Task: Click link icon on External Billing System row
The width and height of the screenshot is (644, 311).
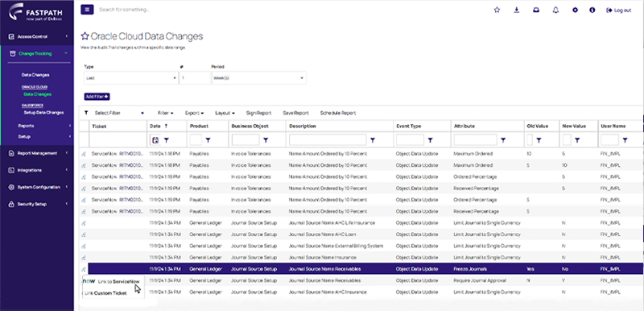Action: tap(84, 246)
